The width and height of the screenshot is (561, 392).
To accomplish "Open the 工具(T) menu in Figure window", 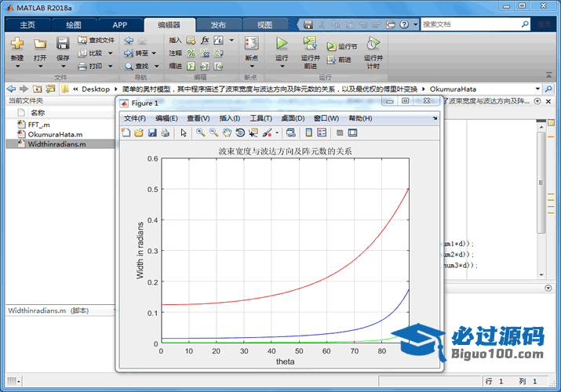I will pyautogui.click(x=260, y=118).
